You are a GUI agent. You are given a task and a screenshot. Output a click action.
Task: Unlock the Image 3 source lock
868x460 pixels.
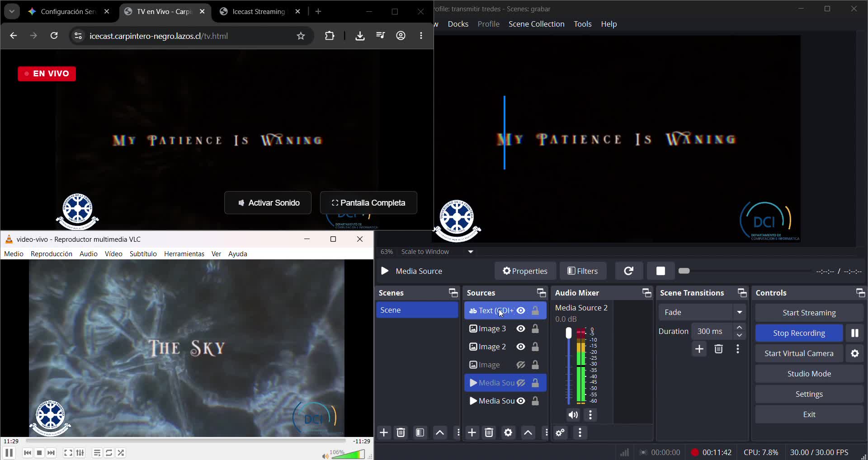point(535,329)
